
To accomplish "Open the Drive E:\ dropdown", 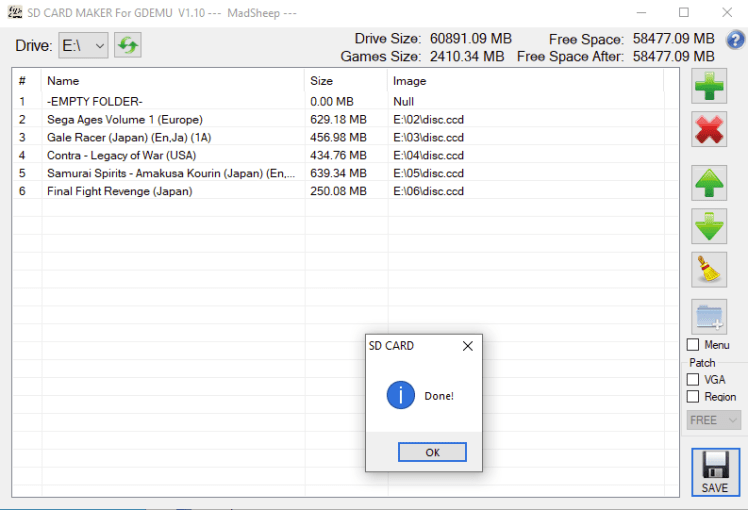I will [x=83, y=46].
